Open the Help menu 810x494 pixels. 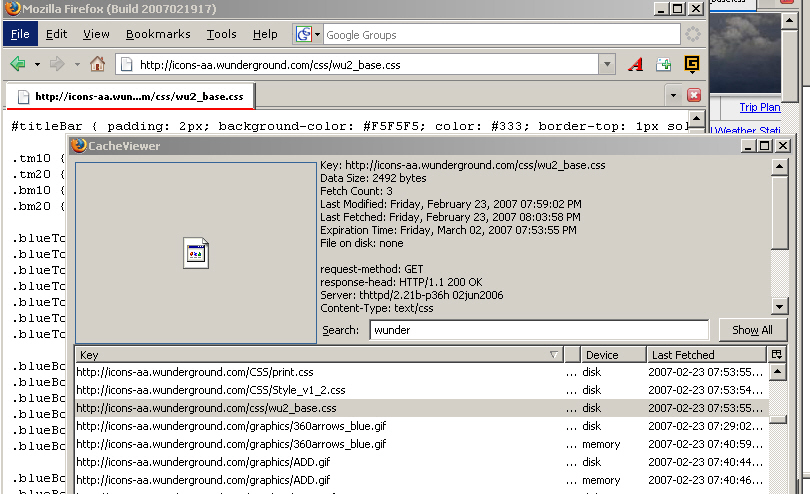click(x=265, y=34)
